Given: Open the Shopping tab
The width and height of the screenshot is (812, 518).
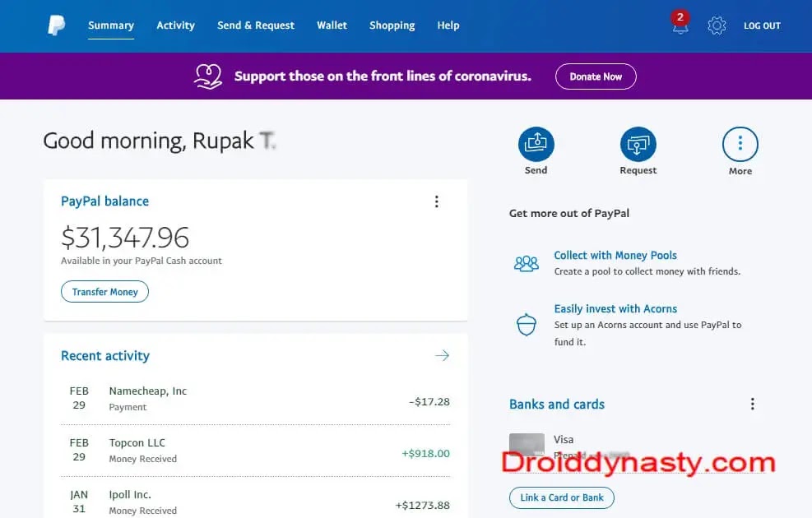Looking at the screenshot, I should (392, 25).
